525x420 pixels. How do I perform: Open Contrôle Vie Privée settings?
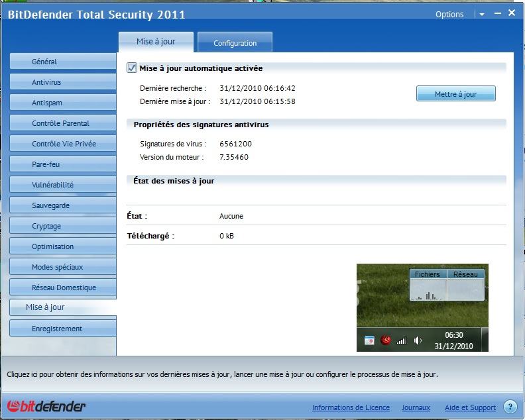click(x=62, y=144)
